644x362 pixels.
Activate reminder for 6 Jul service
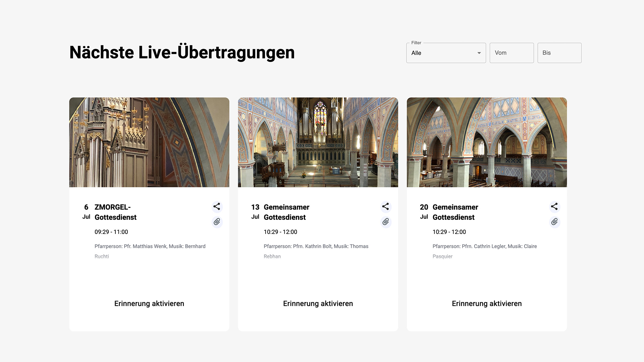click(x=149, y=304)
